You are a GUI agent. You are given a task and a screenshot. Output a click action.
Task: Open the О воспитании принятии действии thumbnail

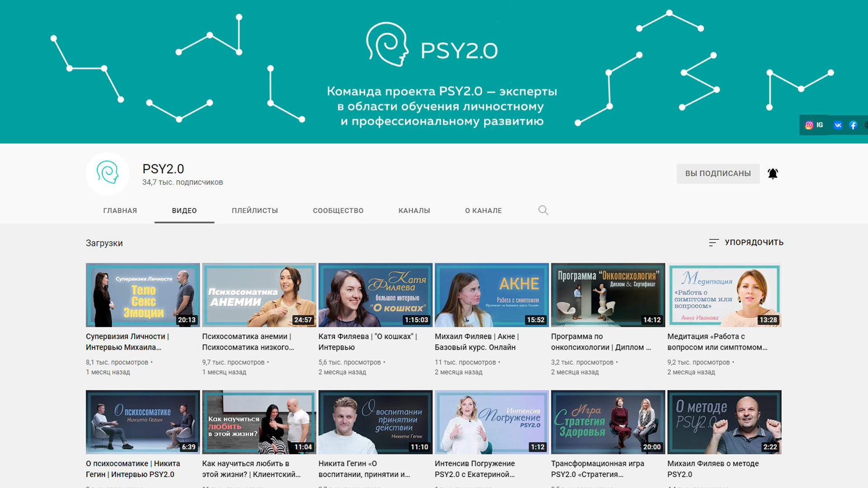tap(375, 422)
